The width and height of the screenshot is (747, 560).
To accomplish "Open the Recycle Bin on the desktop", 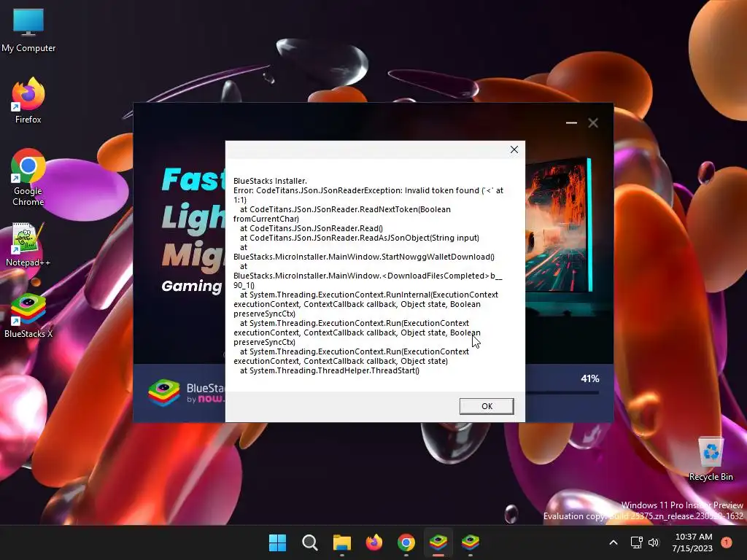I will click(711, 459).
